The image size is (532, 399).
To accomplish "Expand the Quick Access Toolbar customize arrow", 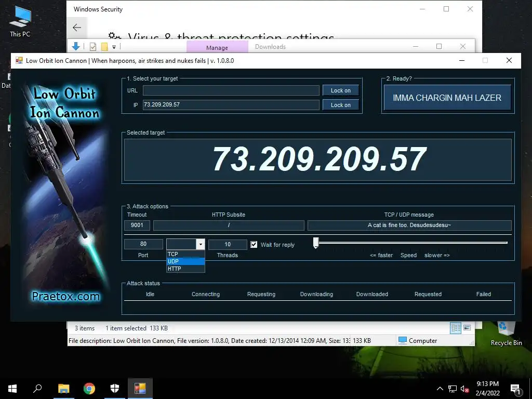I will point(114,47).
